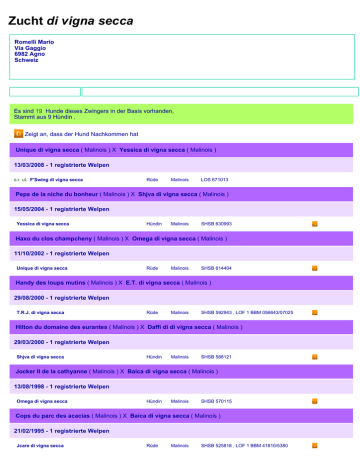
Task: Open sire Cops du parc des acacias
Action: (53, 416)
